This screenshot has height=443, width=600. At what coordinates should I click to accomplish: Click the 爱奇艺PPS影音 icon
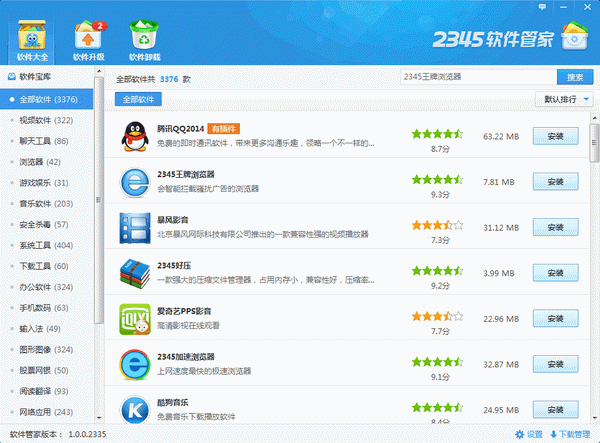point(135,319)
